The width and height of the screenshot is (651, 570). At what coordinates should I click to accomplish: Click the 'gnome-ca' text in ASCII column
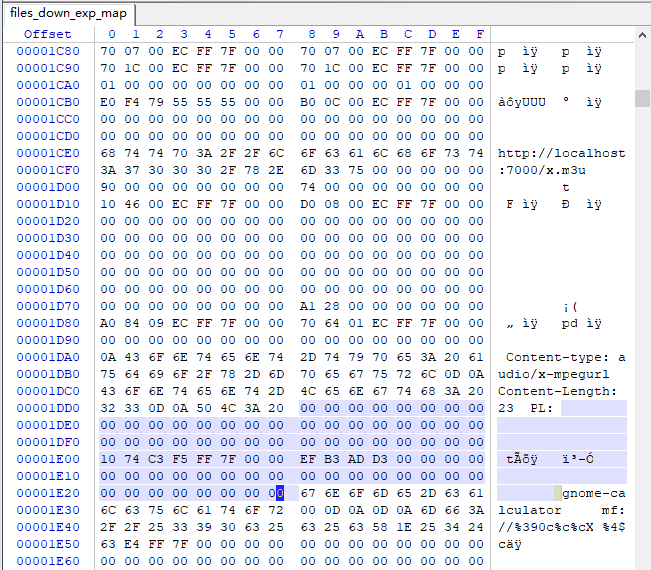(593, 493)
